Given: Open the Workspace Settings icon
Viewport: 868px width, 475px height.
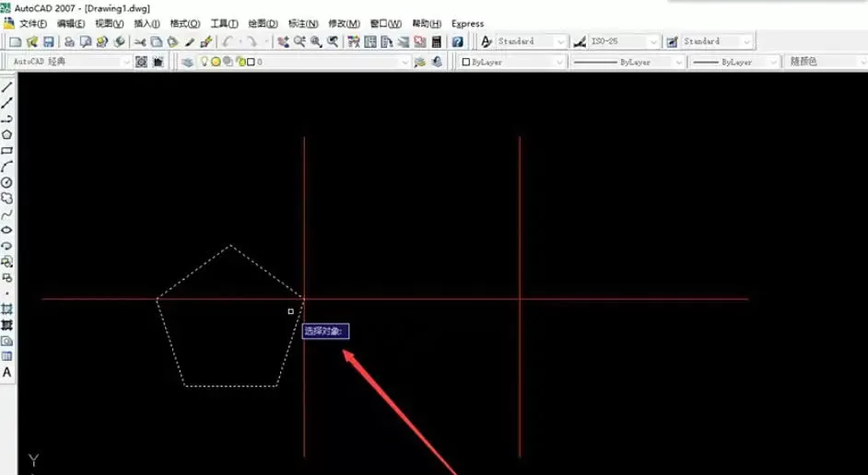Looking at the screenshot, I should [141, 62].
